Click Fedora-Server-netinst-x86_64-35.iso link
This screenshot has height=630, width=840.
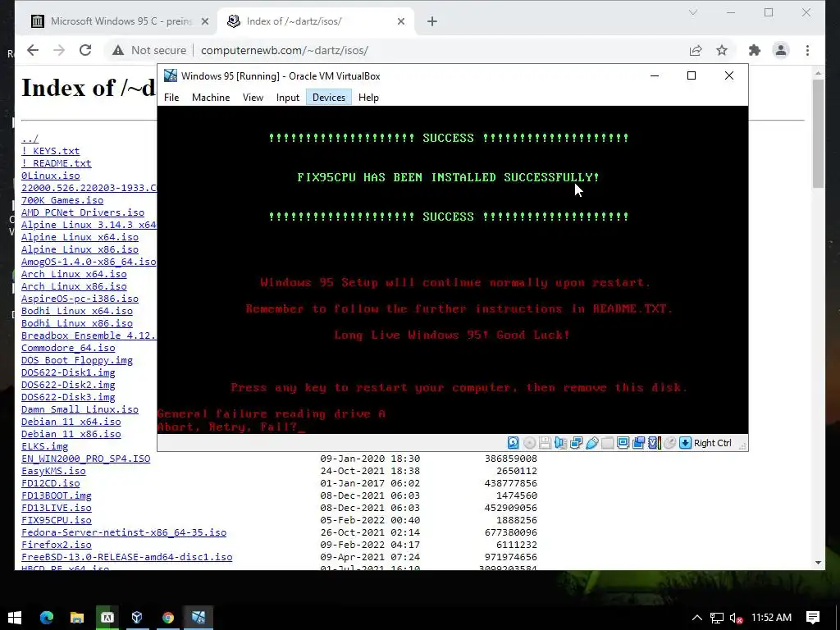click(x=124, y=532)
